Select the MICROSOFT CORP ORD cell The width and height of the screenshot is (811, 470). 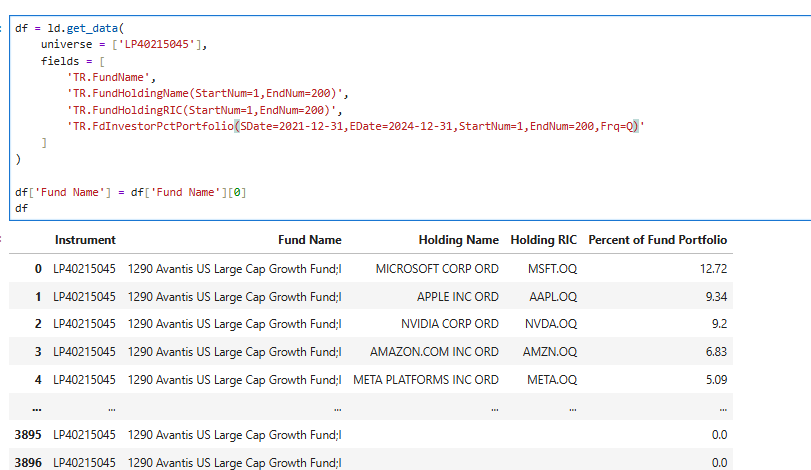(437, 269)
